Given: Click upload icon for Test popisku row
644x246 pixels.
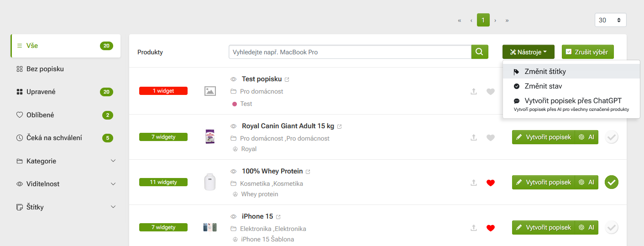Looking at the screenshot, I should [x=474, y=91].
